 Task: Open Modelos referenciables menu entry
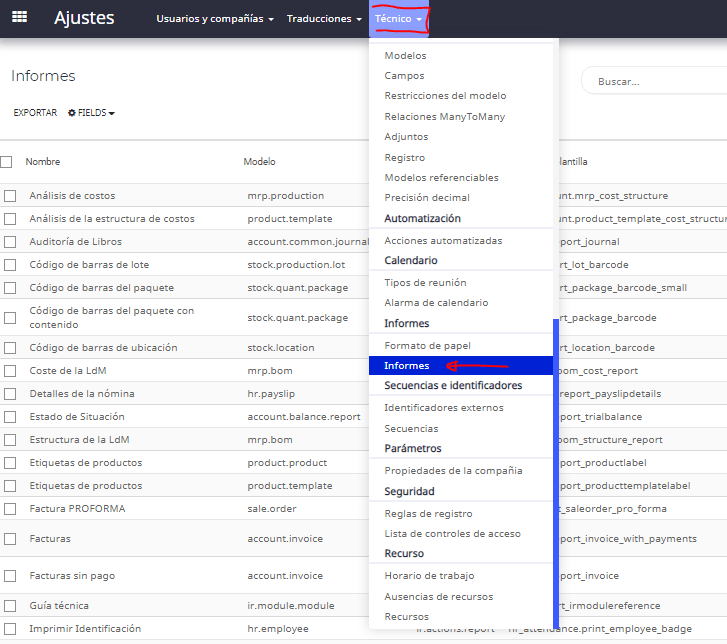pyautogui.click(x=441, y=178)
